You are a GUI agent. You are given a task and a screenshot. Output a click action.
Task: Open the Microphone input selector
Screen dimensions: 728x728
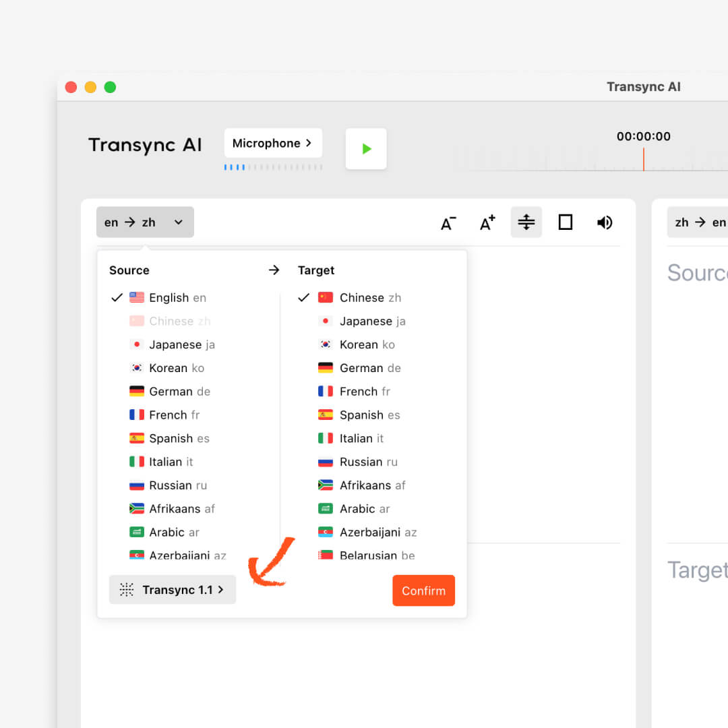point(273,143)
